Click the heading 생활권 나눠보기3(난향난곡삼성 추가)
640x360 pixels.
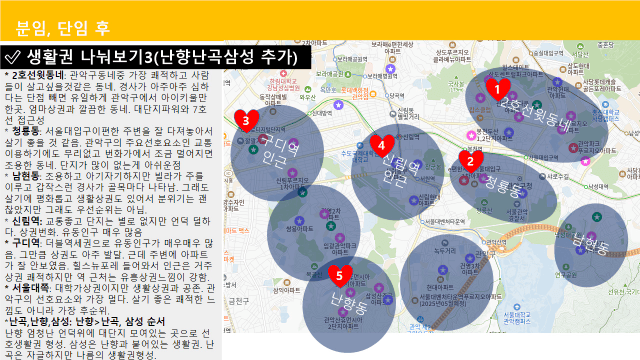[x=162, y=57]
